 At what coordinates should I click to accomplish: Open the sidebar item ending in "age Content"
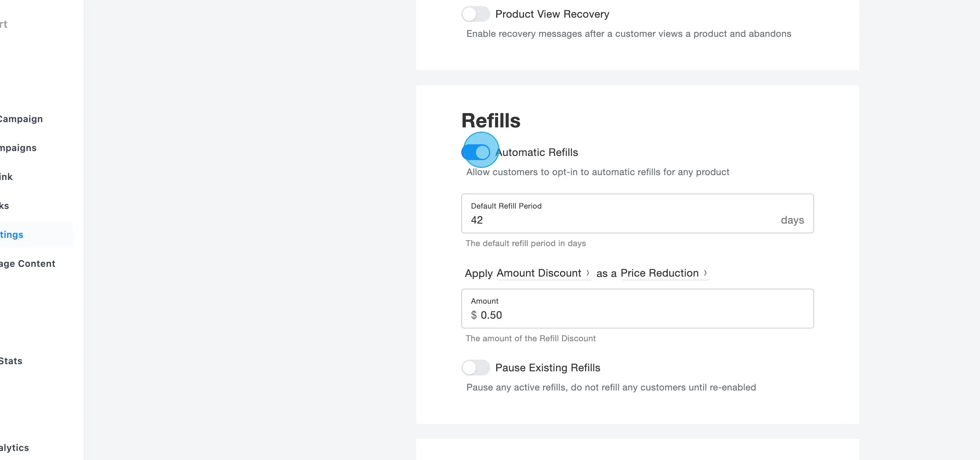pyautogui.click(x=27, y=263)
